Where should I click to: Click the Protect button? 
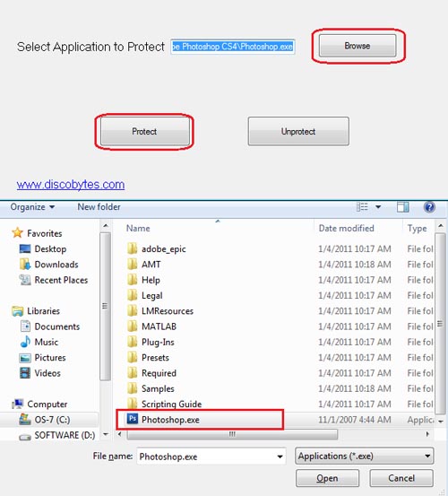[x=144, y=131]
